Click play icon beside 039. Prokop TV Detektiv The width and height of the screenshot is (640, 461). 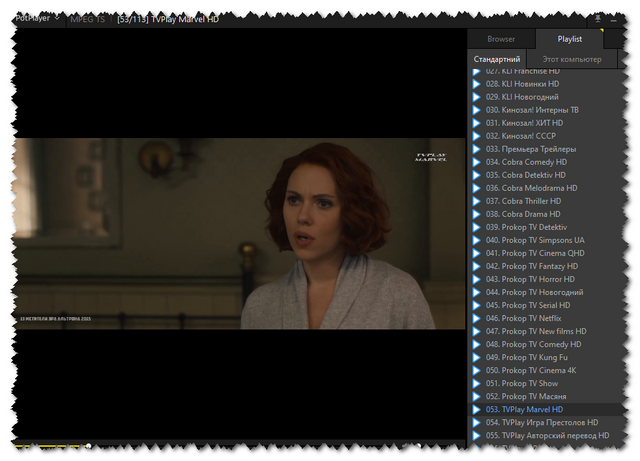[476, 227]
